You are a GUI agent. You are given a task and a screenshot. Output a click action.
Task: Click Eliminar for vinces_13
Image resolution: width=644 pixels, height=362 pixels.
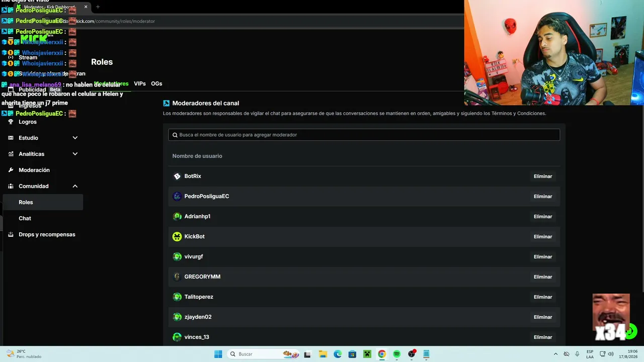pyautogui.click(x=543, y=337)
